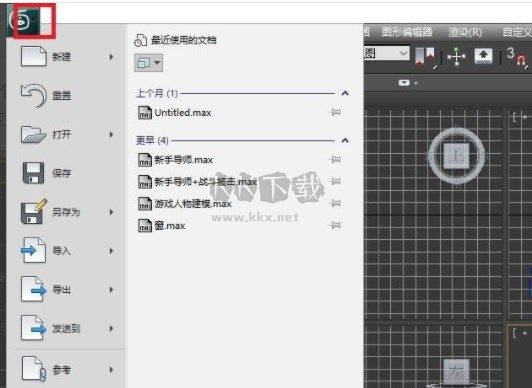Open the 自定义 menu

pyautogui.click(x=517, y=32)
